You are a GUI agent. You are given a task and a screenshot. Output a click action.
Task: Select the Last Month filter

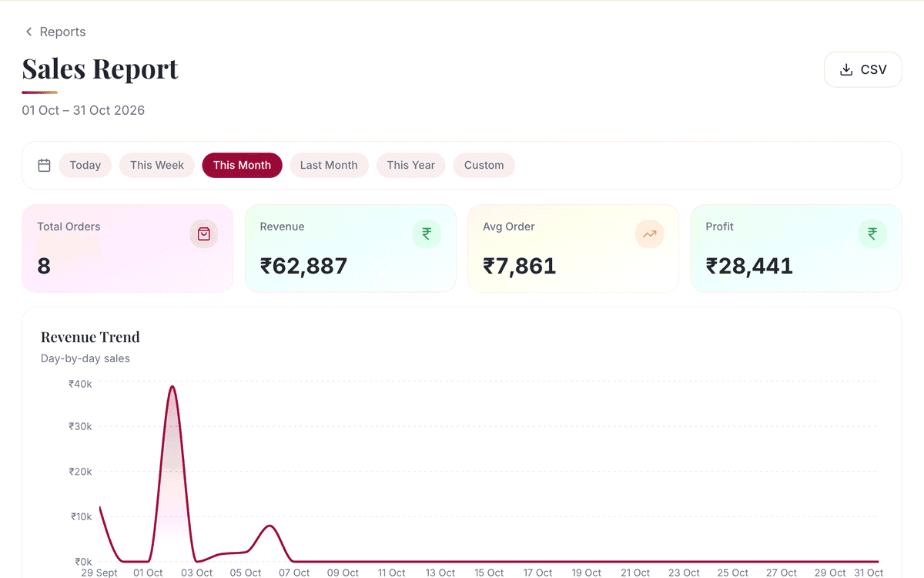pos(329,165)
